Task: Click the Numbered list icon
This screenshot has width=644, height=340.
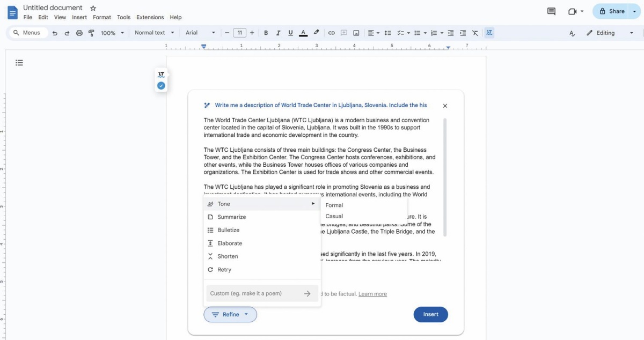Action: click(x=434, y=33)
